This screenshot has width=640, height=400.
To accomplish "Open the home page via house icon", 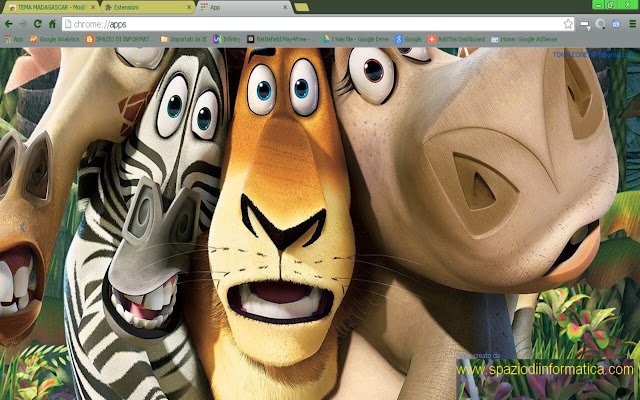I will pyautogui.click(x=52, y=24).
